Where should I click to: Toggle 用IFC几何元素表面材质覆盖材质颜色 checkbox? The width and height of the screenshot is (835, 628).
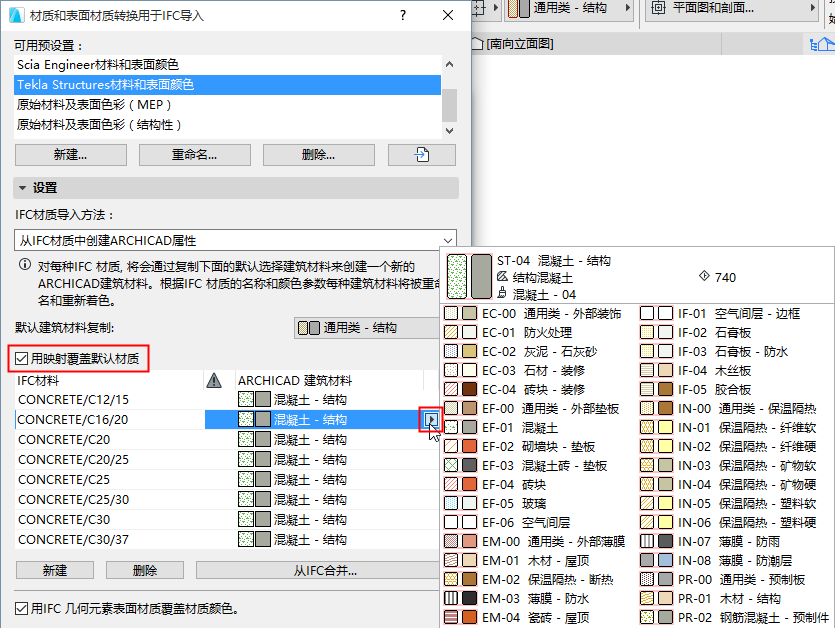point(21,608)
